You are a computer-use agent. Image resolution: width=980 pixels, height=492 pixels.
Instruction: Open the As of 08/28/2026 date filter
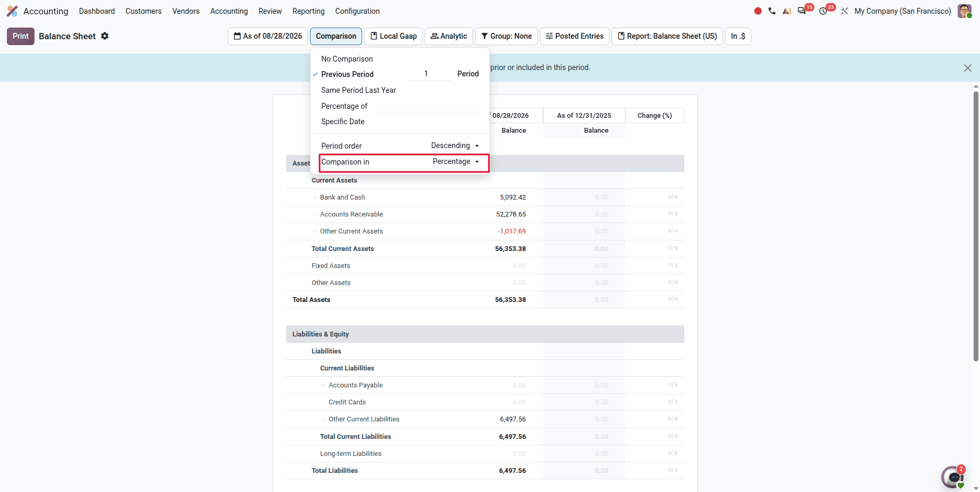click(x=268, y=36)
